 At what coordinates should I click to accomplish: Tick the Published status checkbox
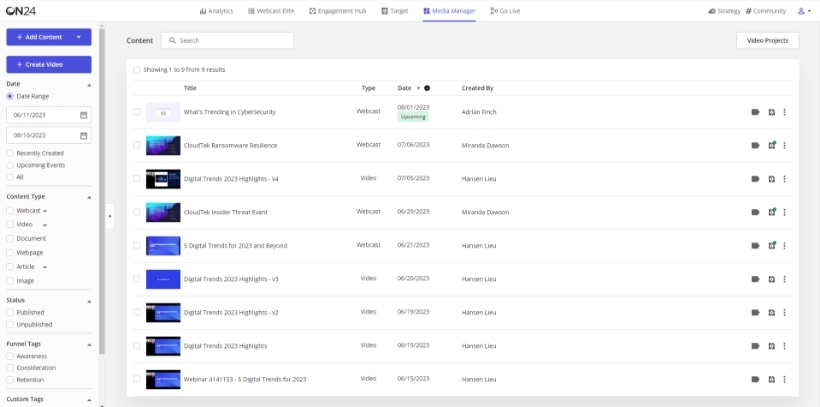tap(10, 313)
